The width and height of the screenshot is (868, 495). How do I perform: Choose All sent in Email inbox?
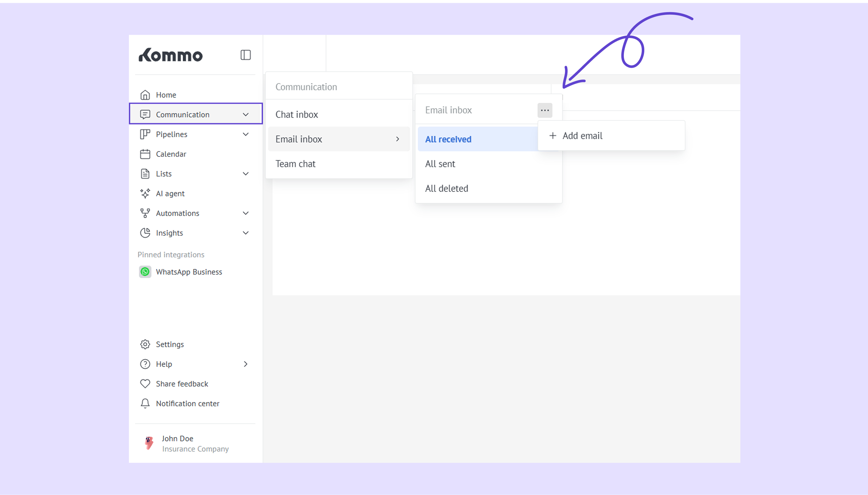pos(440,164)
